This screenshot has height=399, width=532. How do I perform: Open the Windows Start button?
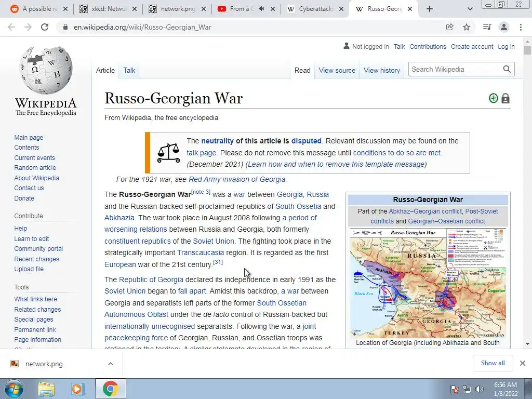click(x=14, y=389)
